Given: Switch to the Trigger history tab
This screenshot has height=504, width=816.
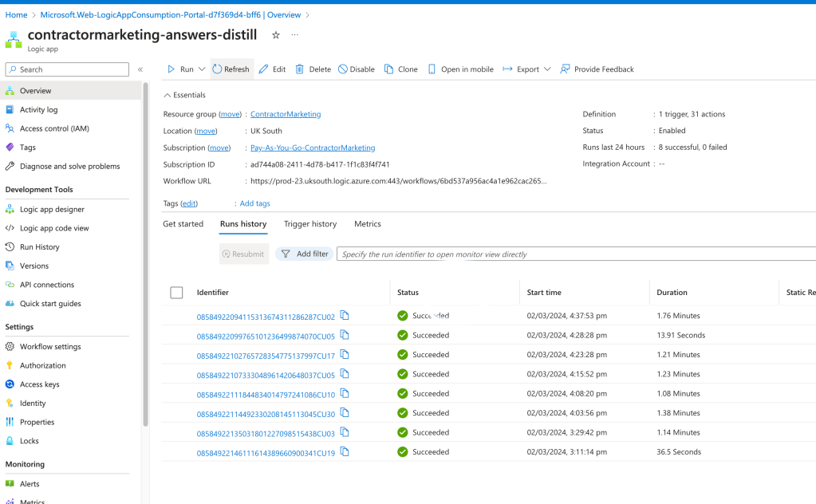Looking at the screenshot, I should [310, 224].
